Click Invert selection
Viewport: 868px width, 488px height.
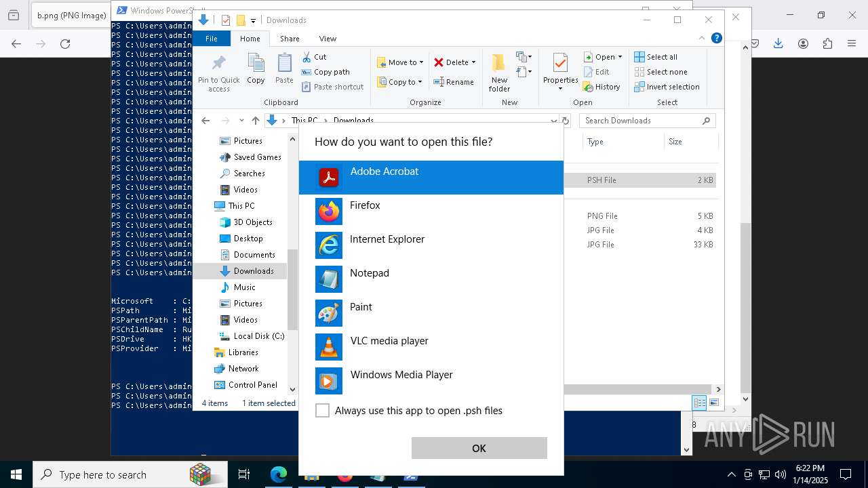(667, 87)
